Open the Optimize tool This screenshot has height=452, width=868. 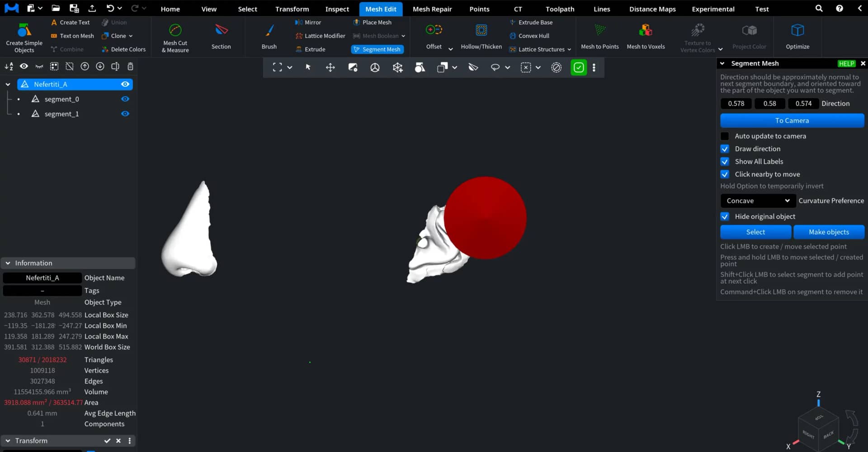coord(797,37)
